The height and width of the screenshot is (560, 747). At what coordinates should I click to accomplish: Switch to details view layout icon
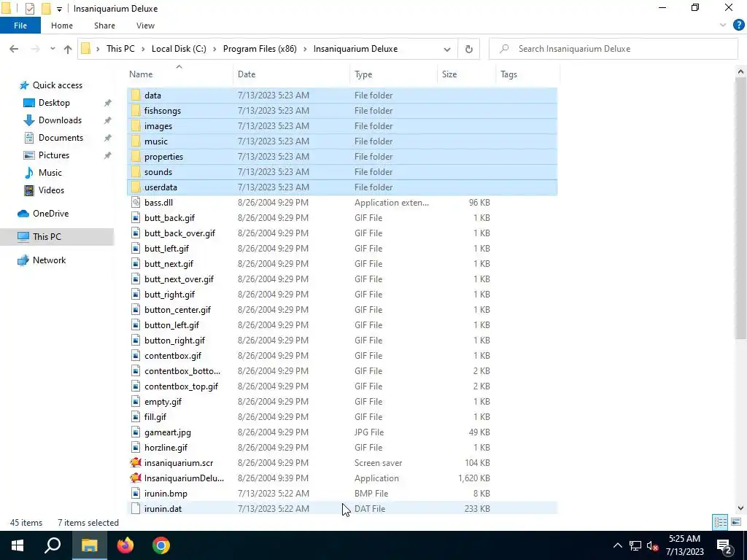(x=720, y=522)
